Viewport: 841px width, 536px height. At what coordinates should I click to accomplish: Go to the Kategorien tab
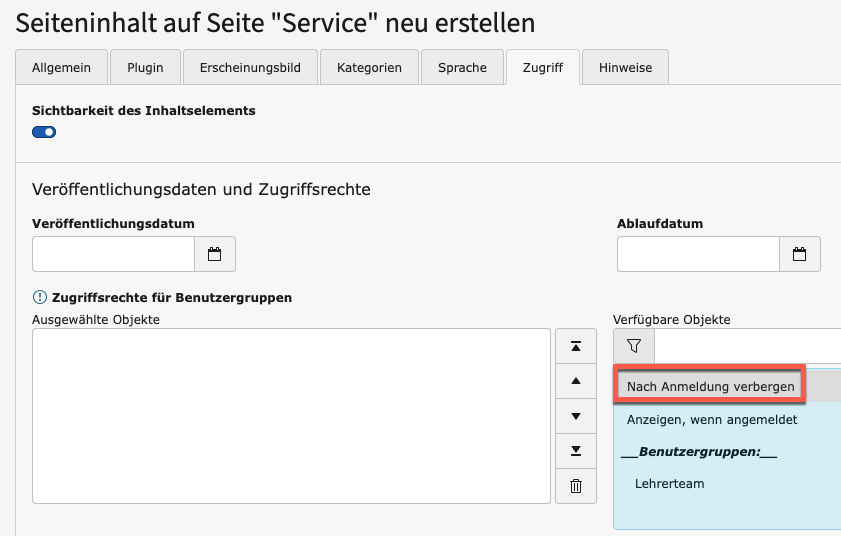(x=369, y=68)
